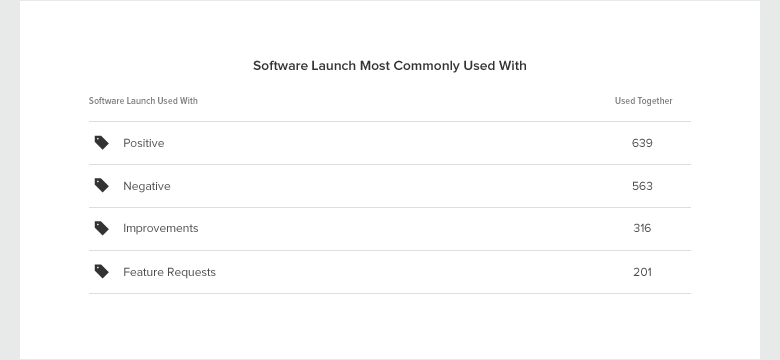Image resolution: width=780 pixels, height=360 pixels.
Task: Click the tag icon beside Improvements
Action: point(101,228)
